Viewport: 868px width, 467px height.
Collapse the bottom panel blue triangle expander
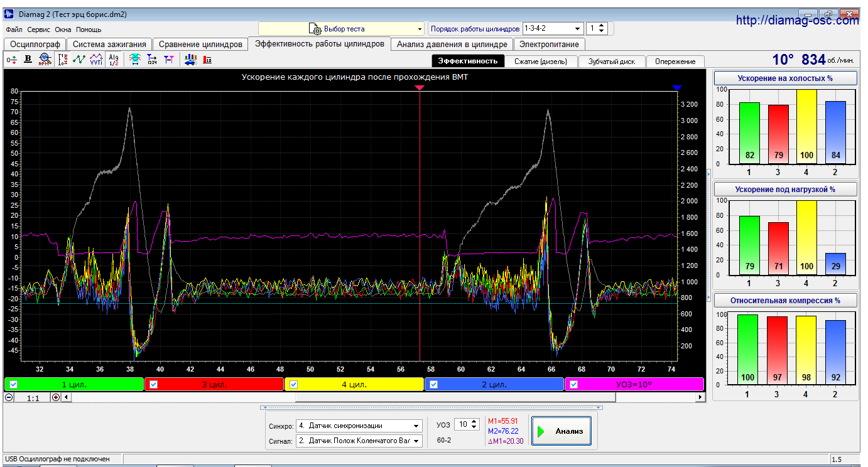click(431, 407)
